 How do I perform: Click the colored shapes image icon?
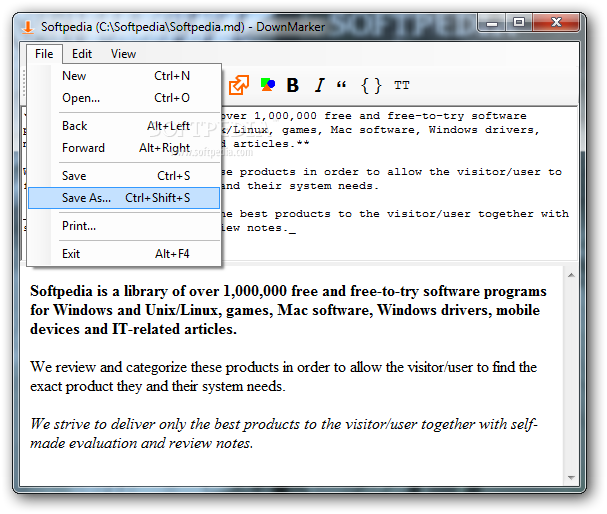pyautogui.click(x=267, y=85)
